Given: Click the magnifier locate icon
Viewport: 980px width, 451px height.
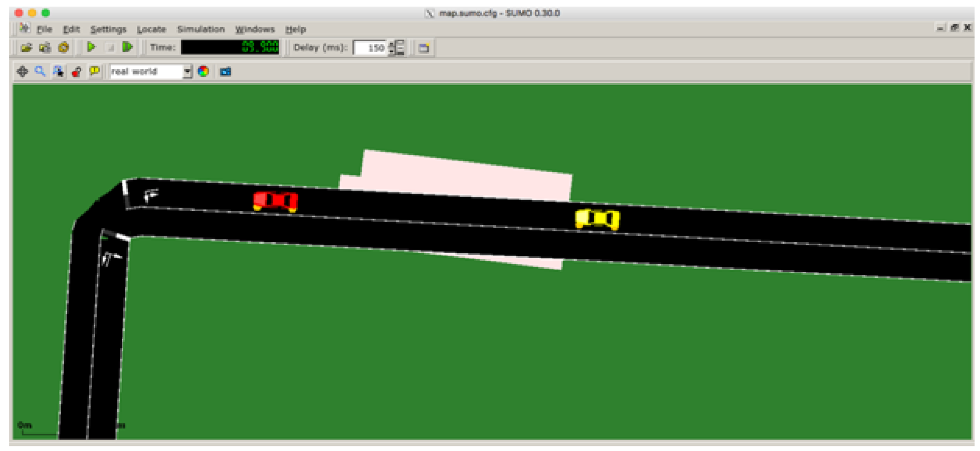Looking at the screenshot, I should pos(40,72).
